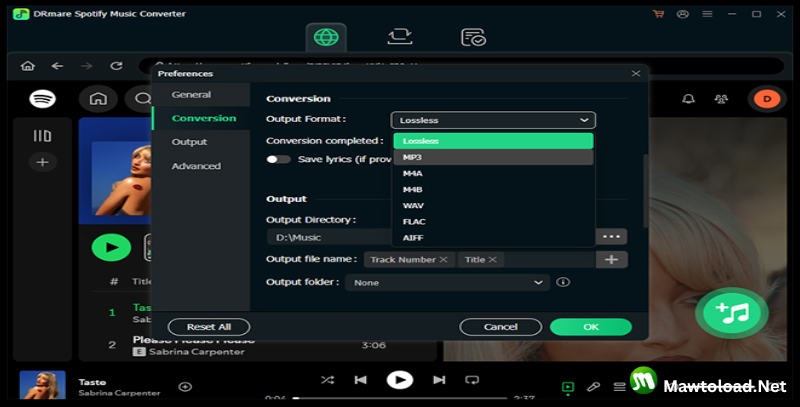
Task: Confirm preferences with the OK button
Action: coord(591,327)
